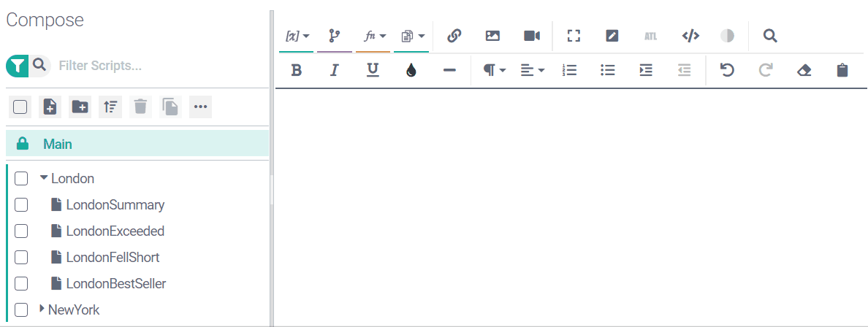Open the LondonSummary script
Viewport: 868px width, 327px height.
coord(115,205)
